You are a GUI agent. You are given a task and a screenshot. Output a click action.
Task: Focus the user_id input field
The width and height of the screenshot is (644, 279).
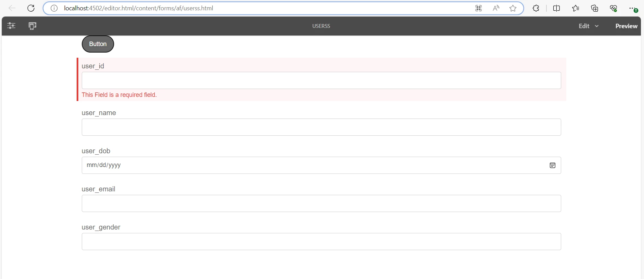click(321, 80)
